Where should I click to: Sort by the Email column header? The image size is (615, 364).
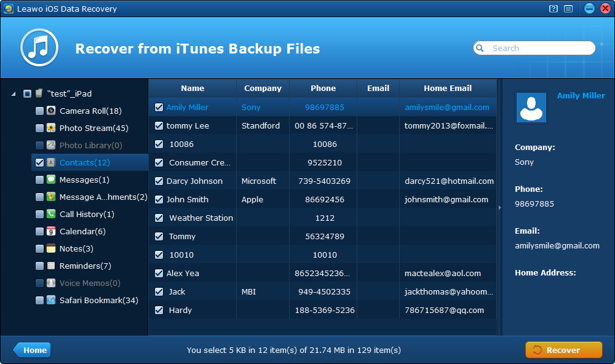tap(378, 89)
